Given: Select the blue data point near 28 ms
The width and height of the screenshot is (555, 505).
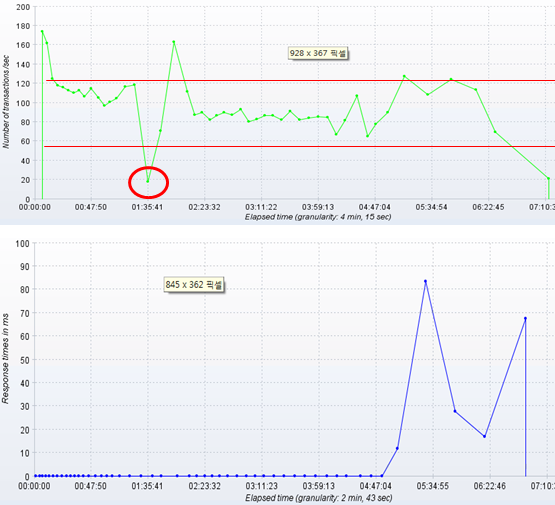Looking at the screenshot, I should (455, 411).
